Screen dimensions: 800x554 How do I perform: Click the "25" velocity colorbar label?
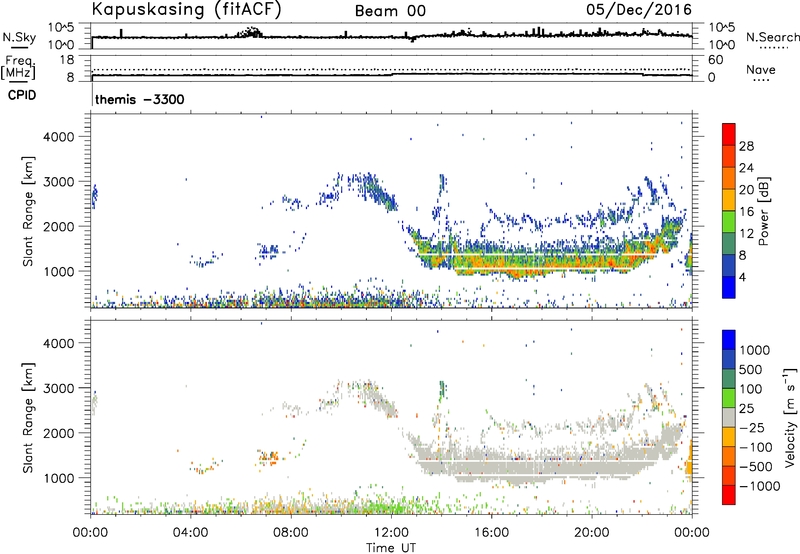click(747, 409)
